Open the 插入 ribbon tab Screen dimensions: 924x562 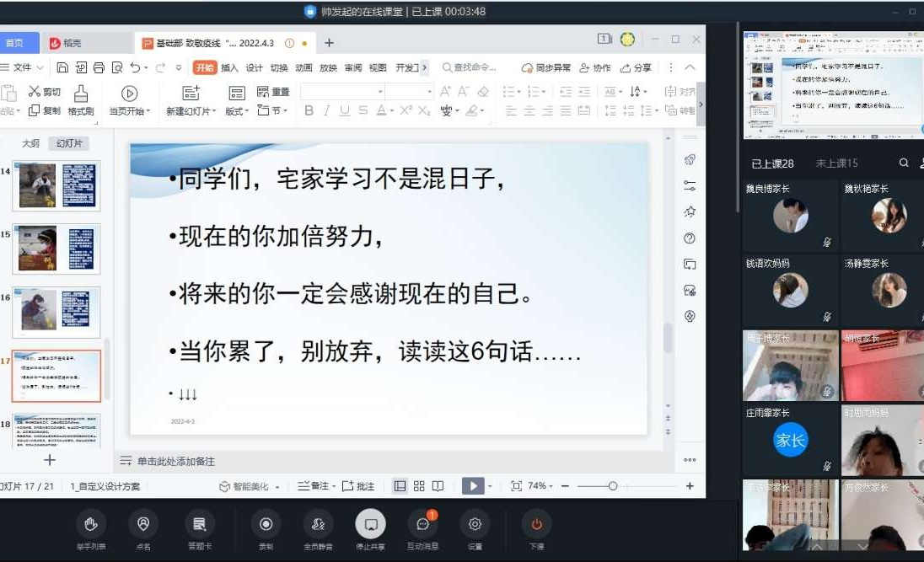click(x=229, y=68)
